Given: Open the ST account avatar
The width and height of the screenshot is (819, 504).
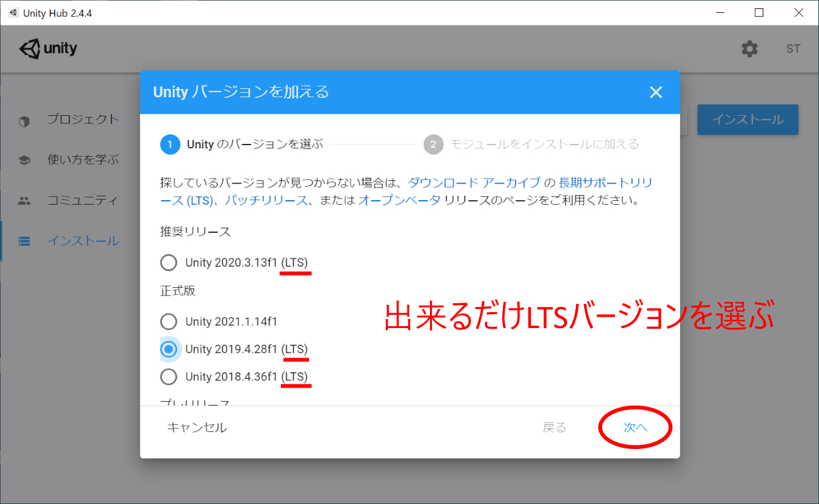Looking at the screenshot, I should click(x=793, y=49).
